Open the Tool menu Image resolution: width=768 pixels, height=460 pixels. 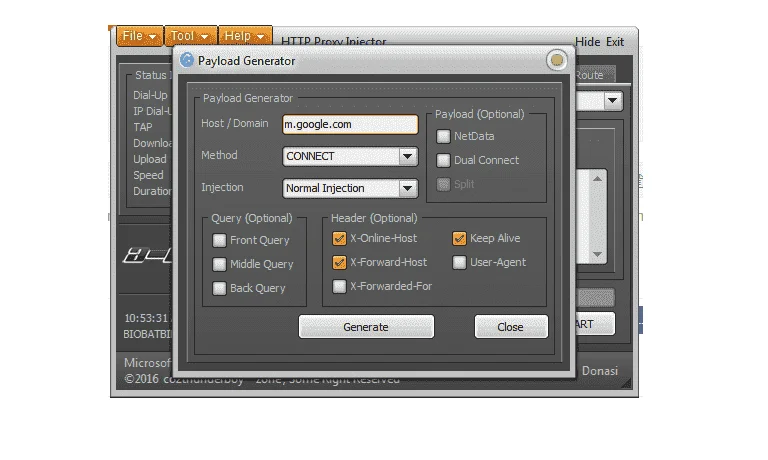[190, 36]
